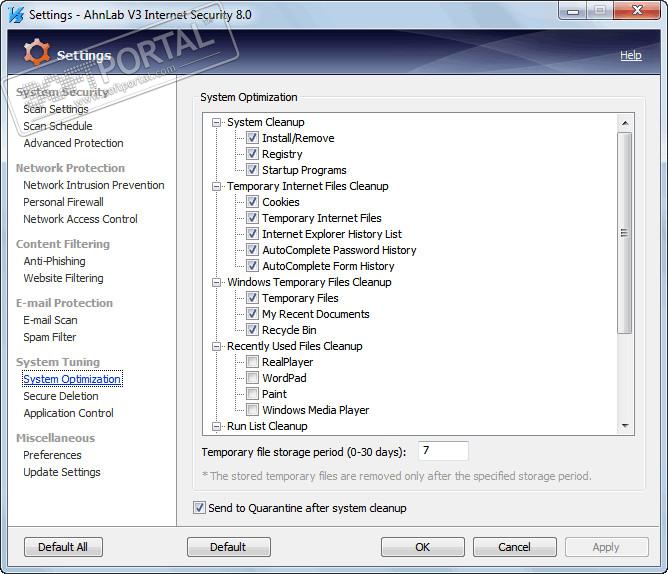
Task: Uncheck Temporary Internet Files checkbox
Action: [x=252, y=218]
